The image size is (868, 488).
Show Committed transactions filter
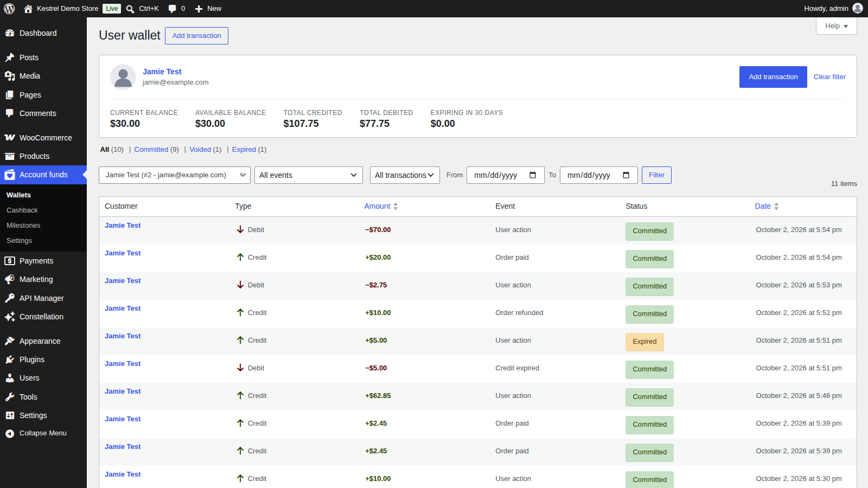151,150
